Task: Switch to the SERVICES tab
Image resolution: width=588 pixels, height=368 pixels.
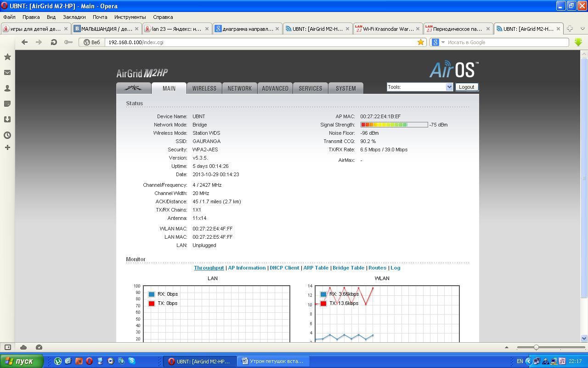Action: (311, 88)
